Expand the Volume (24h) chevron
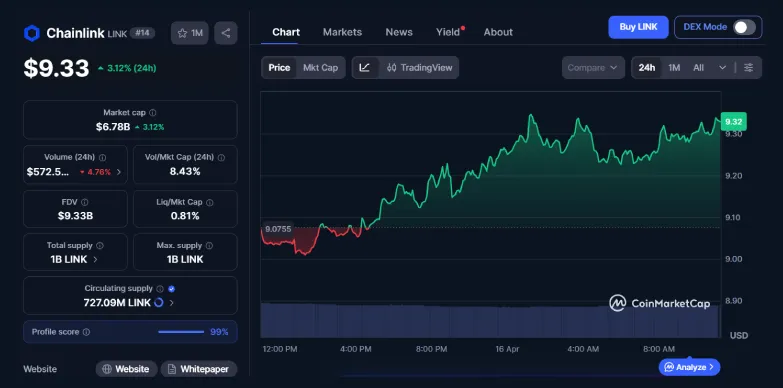Screen dimensions: 783x388 tap(119, 172)
